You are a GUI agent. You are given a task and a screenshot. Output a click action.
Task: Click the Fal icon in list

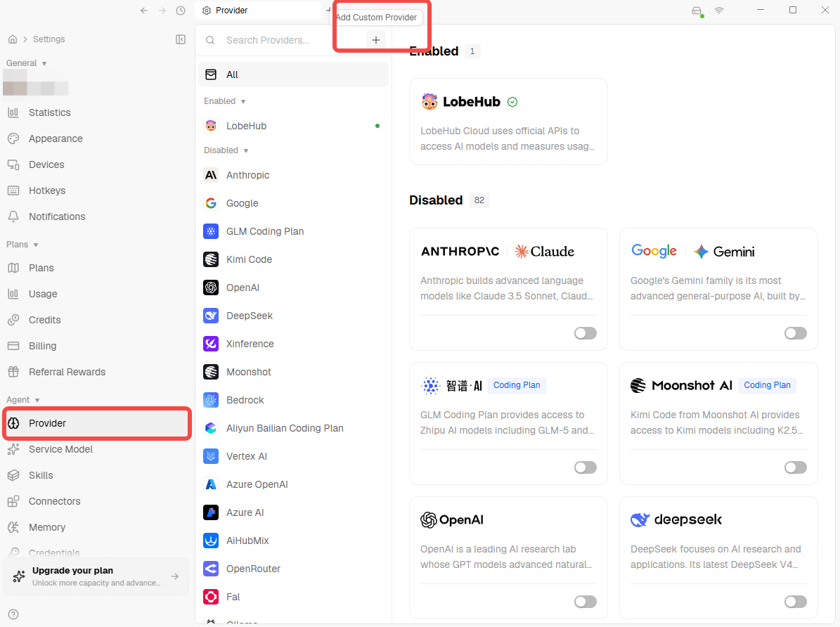point(211,597)
